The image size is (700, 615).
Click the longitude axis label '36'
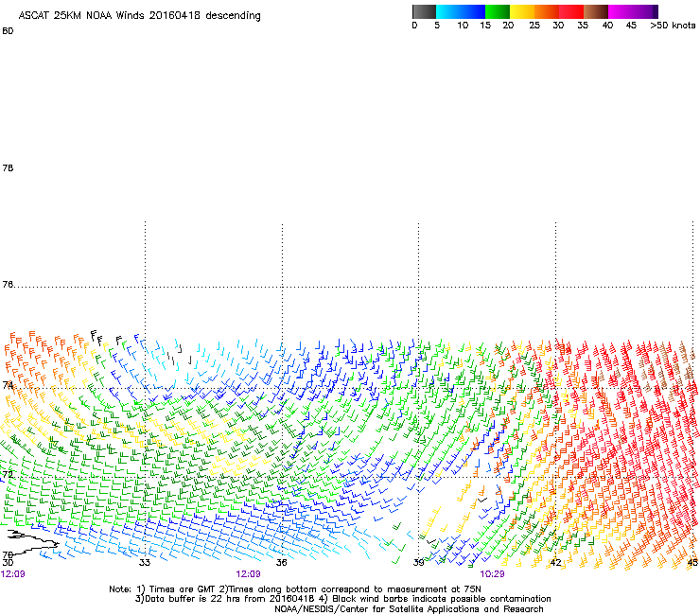(x=281, y=562)
